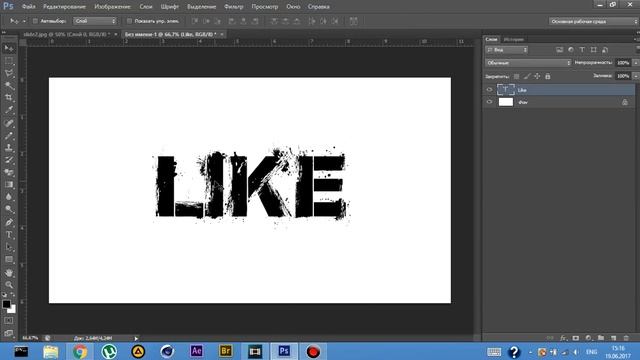Filter layers by pixel layers

click(559, 50)
